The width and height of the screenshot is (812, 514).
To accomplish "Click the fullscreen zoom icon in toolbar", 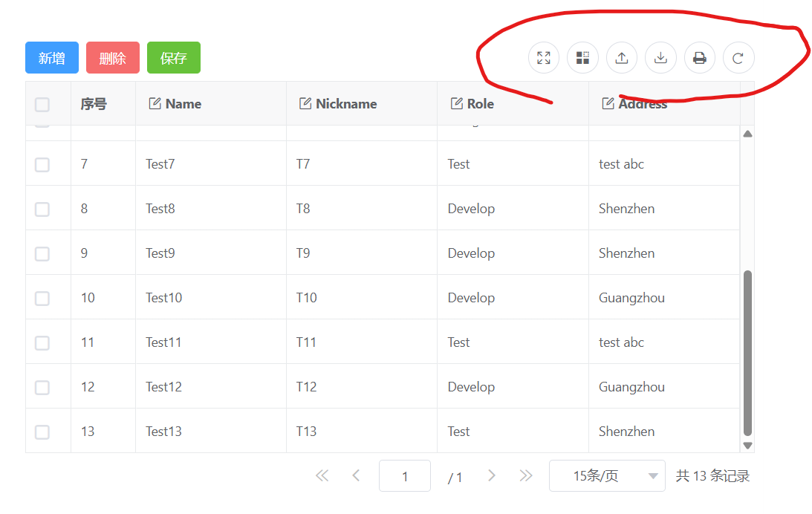I will (x=544, y=58).
